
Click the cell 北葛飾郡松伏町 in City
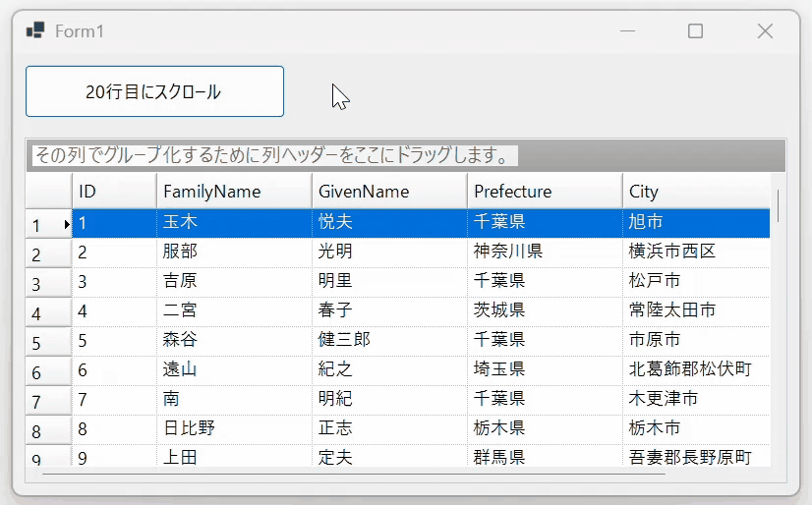(696, 371)
